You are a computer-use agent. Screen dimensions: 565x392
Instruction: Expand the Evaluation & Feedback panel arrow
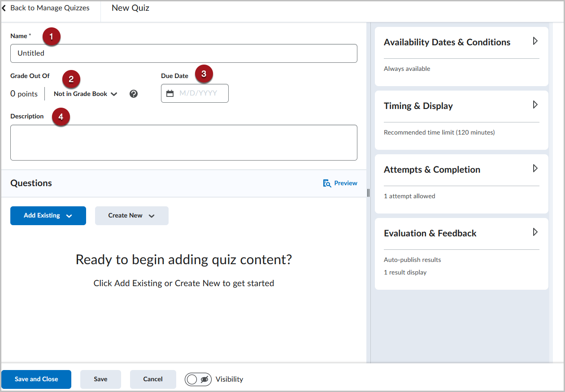click(x=535, y=232)
